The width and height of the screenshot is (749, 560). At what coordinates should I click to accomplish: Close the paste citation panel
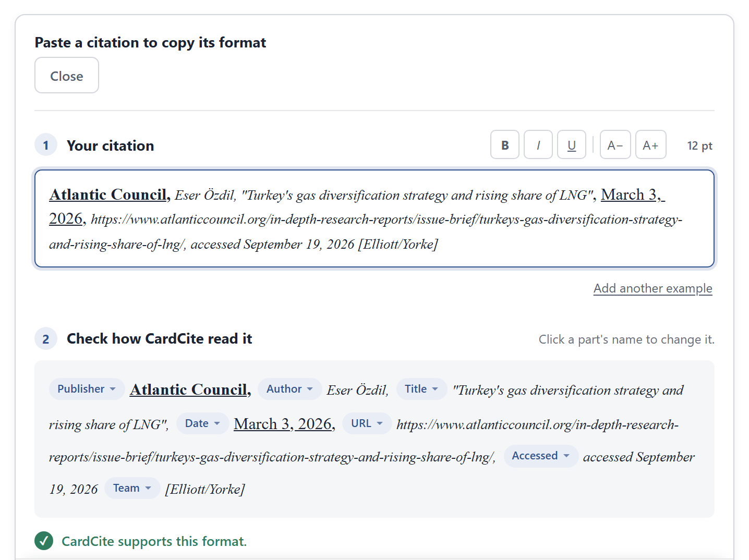pos(67,76)
